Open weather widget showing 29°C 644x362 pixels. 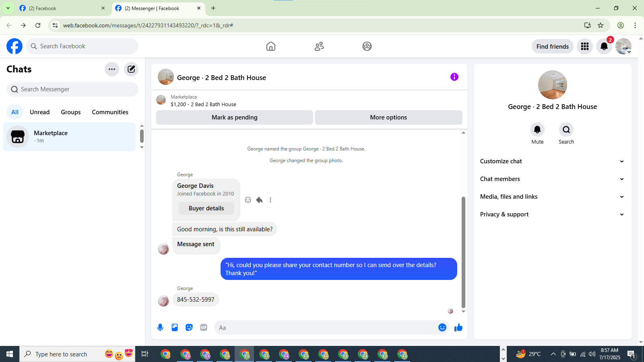(528, 354)
